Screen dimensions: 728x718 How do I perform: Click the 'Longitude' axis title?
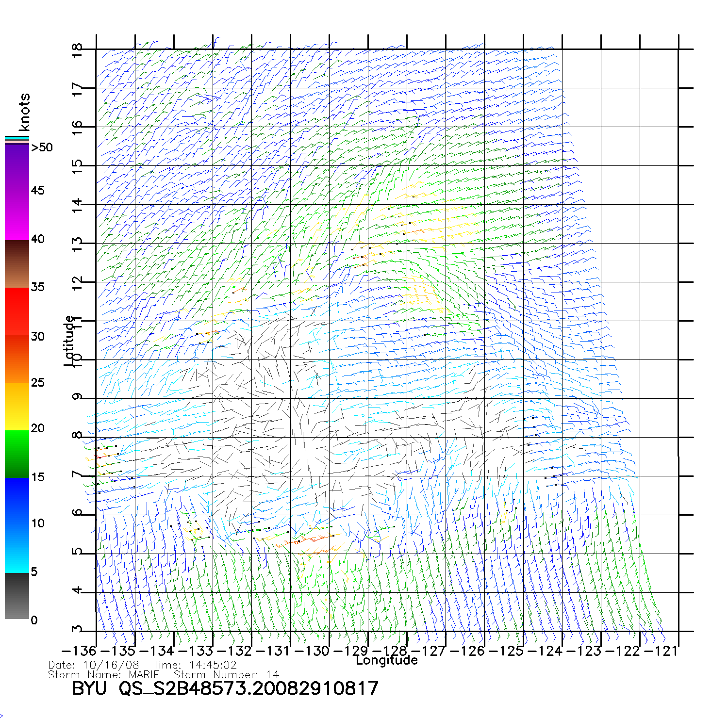(386, 660)
